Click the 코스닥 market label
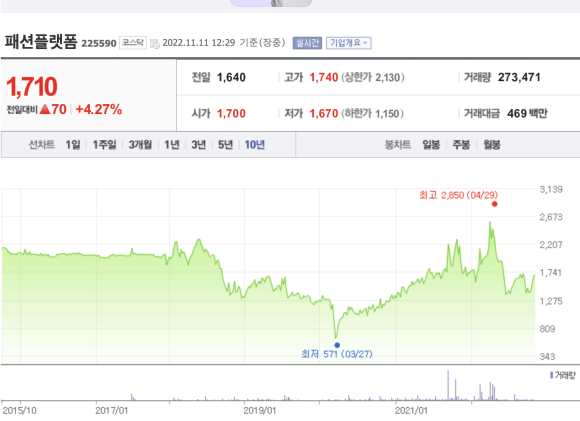The height and width of the screenshot is (421, 580). (x=133, y=43)
